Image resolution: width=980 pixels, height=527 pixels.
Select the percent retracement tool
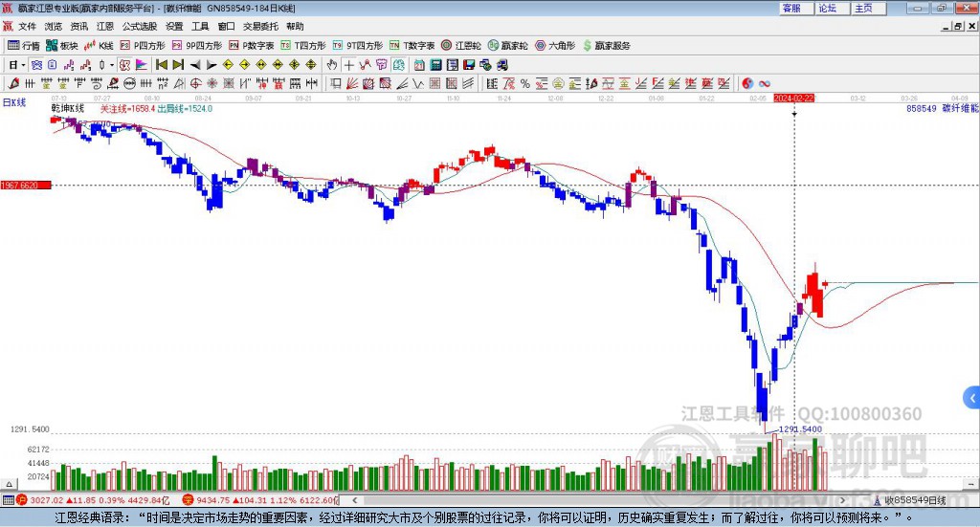point(525,83)
